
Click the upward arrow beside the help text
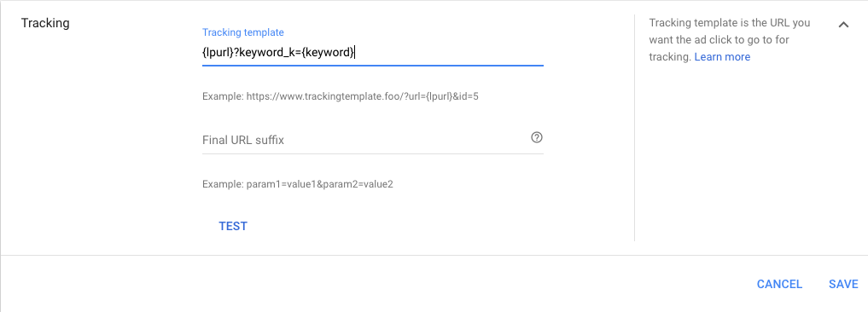click(843, 25)
